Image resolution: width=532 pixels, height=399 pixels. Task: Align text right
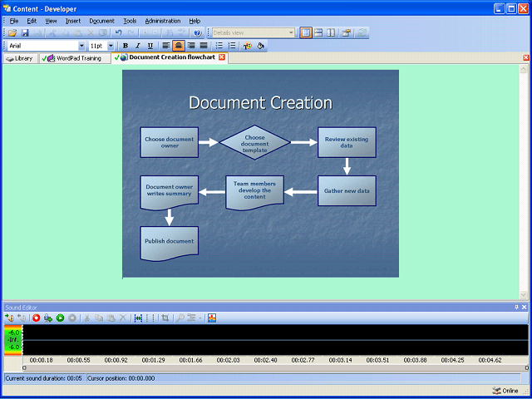point(191,46)
